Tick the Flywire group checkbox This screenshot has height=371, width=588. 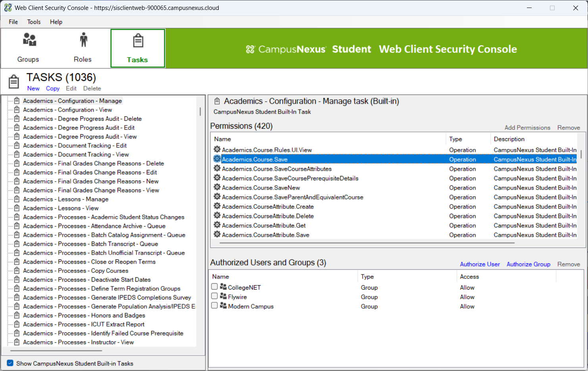[214, 296]
